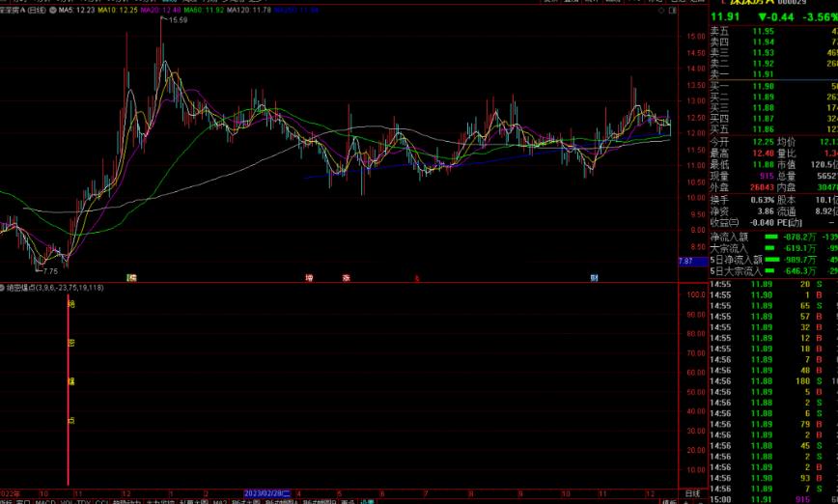Select the MA5: 12.23 indicator label
The image size is (838, 504).
pyautogui.click(x=76, y=11)
